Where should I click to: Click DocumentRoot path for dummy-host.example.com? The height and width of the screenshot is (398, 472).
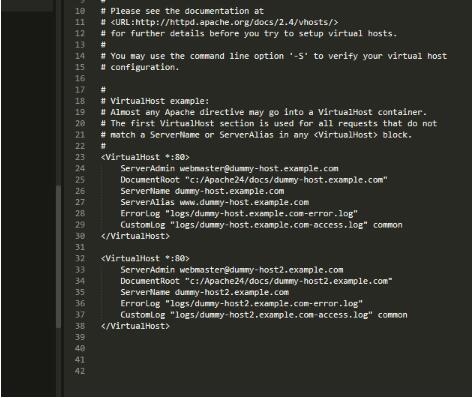click(x=286, y=180)
